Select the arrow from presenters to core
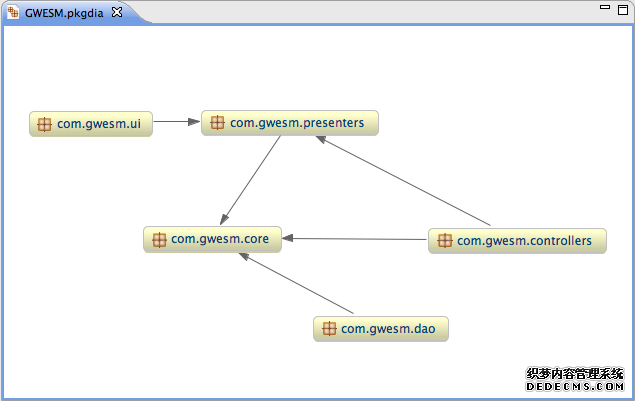The width and height of the screenshot is (635, 401). tap(250, 180)
